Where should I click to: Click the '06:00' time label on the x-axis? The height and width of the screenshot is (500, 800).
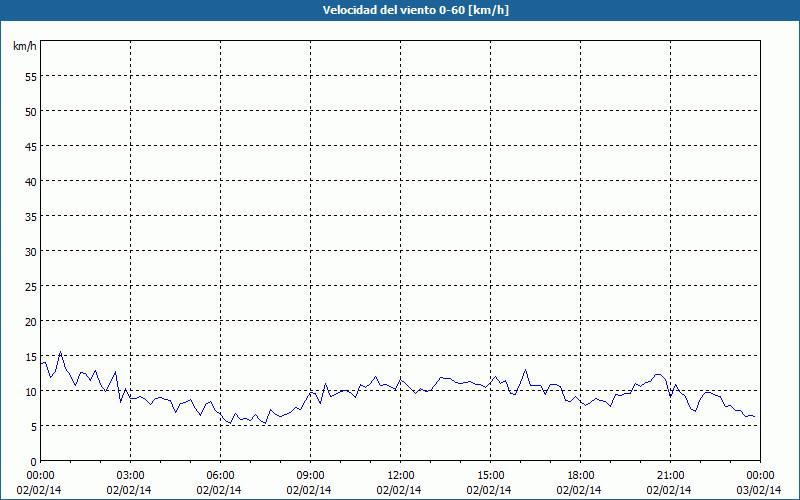click(220, 476)
